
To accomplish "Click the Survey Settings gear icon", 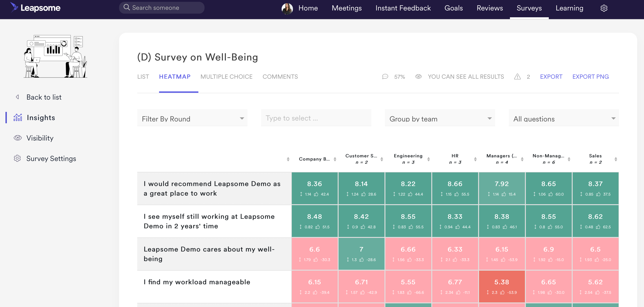I will pos(17,158).
